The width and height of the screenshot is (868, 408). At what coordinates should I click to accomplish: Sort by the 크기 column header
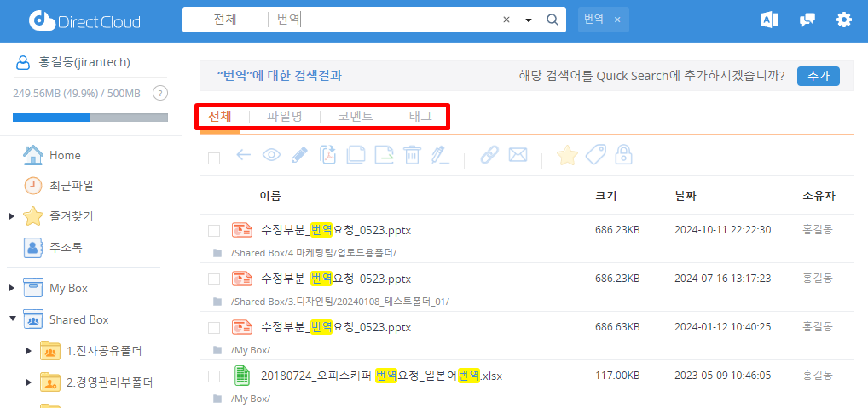tap(605, 196)
